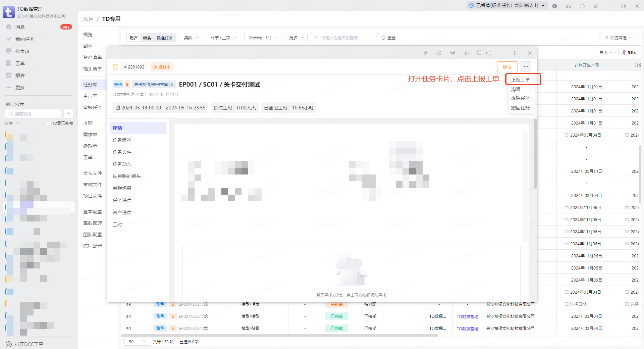The height and width of the screenshot is (349, 644).
Task: Click the 项目 breadcrumb link
Action: [88, 19]
